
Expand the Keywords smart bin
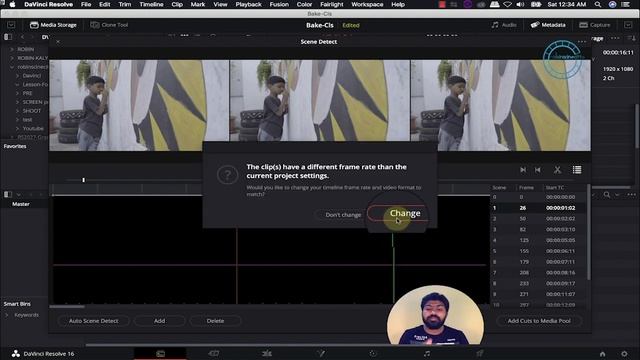(7, 315)
